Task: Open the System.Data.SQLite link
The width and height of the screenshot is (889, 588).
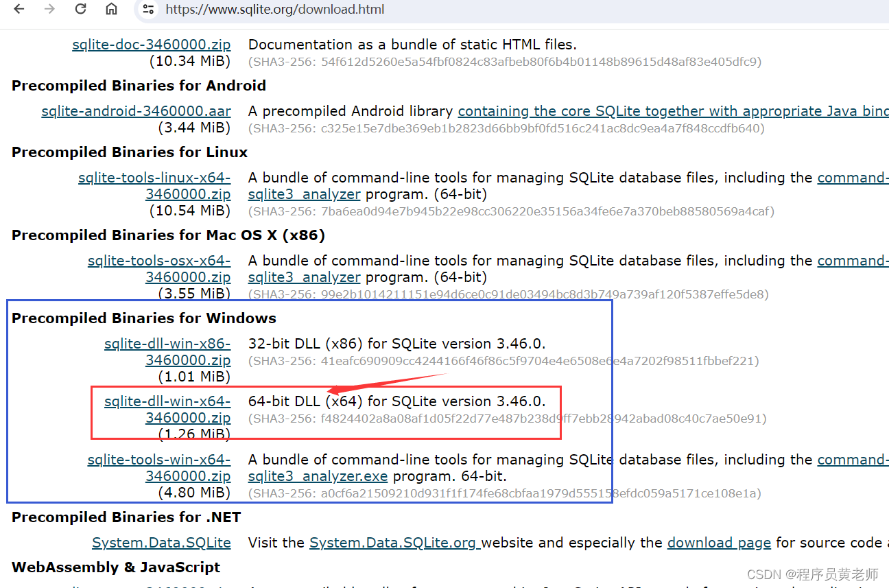Action: pyautogui.click(x=161, y=542)
